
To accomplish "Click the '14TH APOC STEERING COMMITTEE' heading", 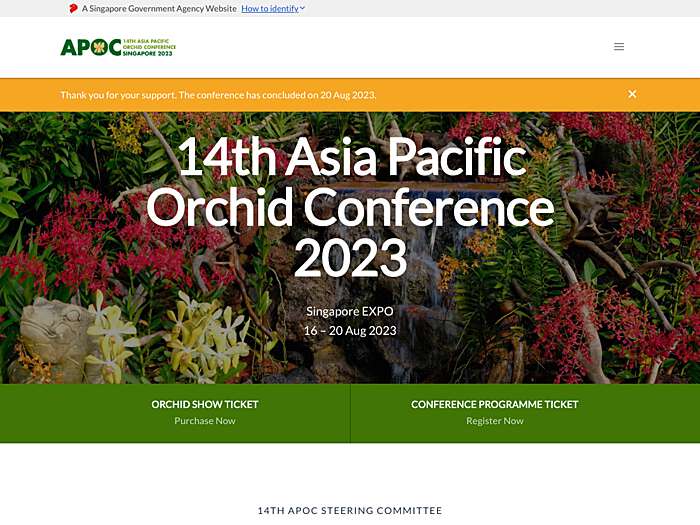I will [350, 510].
